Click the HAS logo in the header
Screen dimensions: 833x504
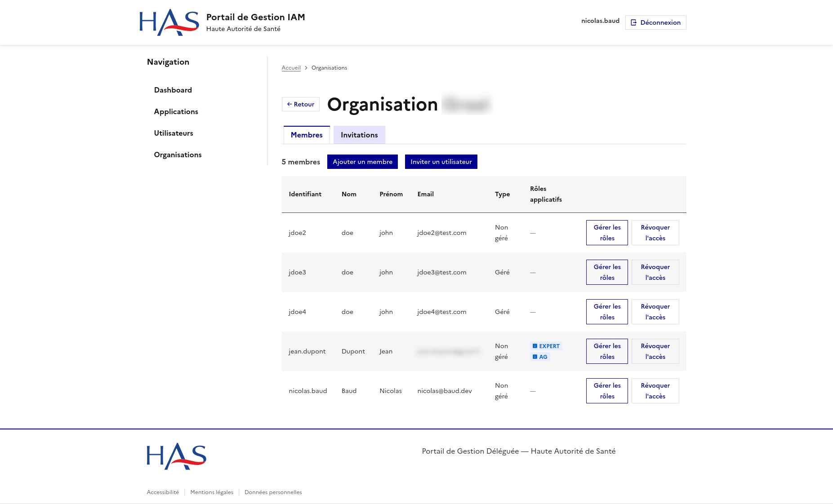point(169,22)
